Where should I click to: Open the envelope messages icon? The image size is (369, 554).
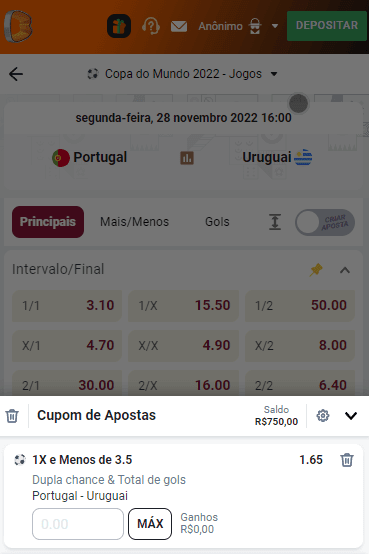click(x=179, y=26)
